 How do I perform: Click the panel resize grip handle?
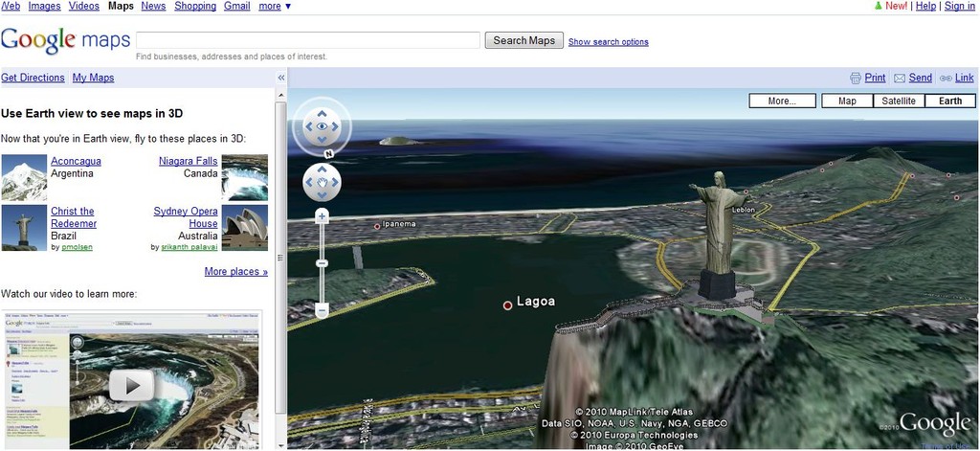(280, 257)
